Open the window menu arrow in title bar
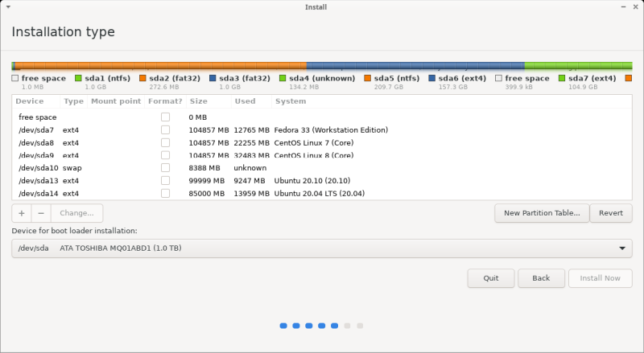The width and height of the screenshot is (644, 353). (8, 7)
